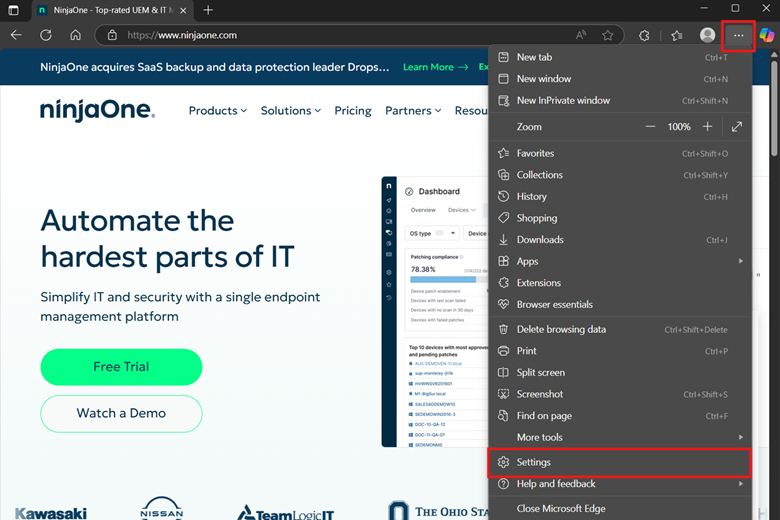This screenshot has height=520, width=780.
Task: Click the zoom out minus button
Action: 651,127
